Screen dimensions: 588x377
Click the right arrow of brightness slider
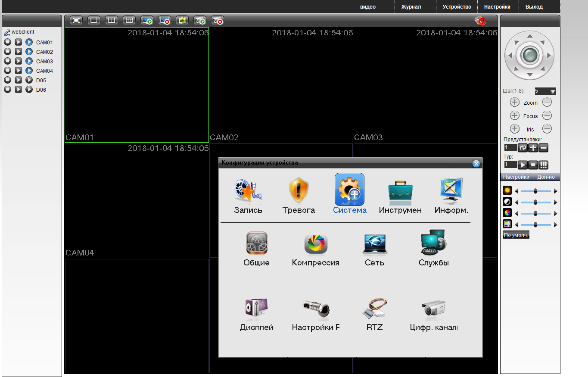(x=556, y=191)
